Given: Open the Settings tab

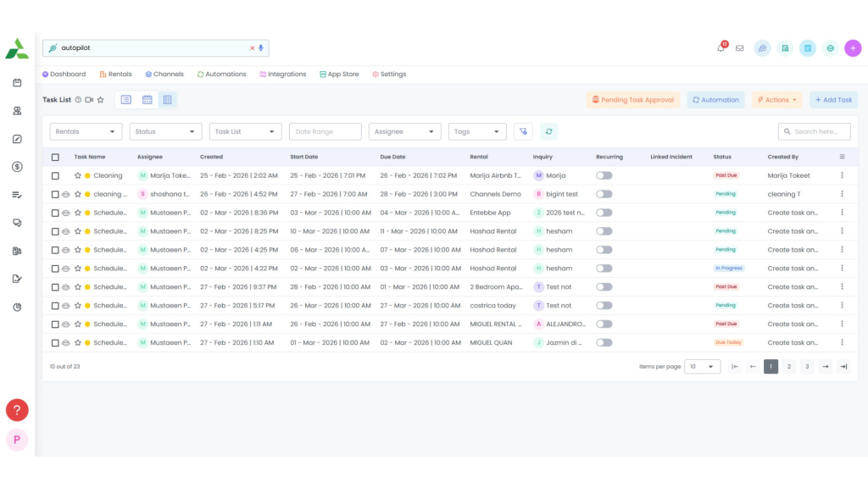Looking at the screenshot, I should pos(389,75).
